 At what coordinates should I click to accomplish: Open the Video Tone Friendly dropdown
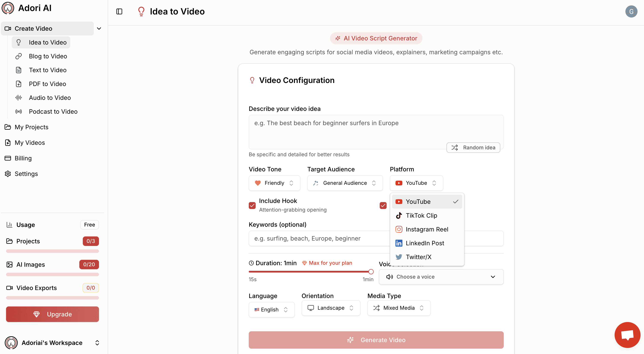tap(274, 183)
